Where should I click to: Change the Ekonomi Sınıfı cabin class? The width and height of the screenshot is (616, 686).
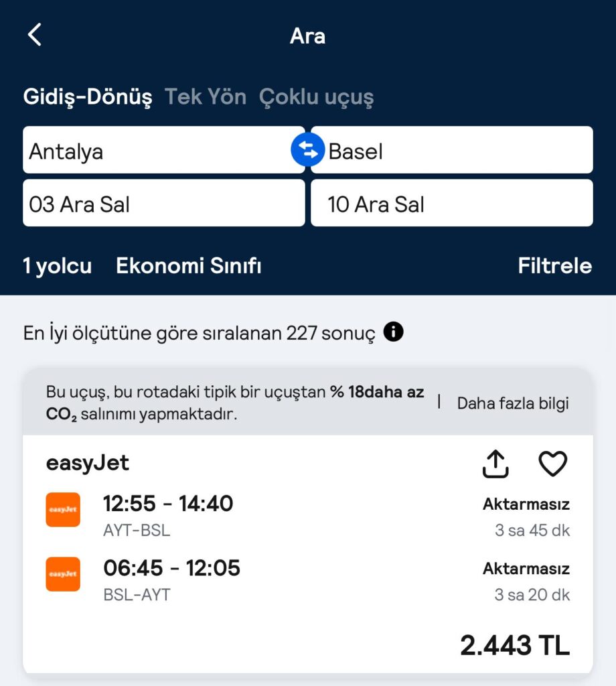click(x=189, y=266)
